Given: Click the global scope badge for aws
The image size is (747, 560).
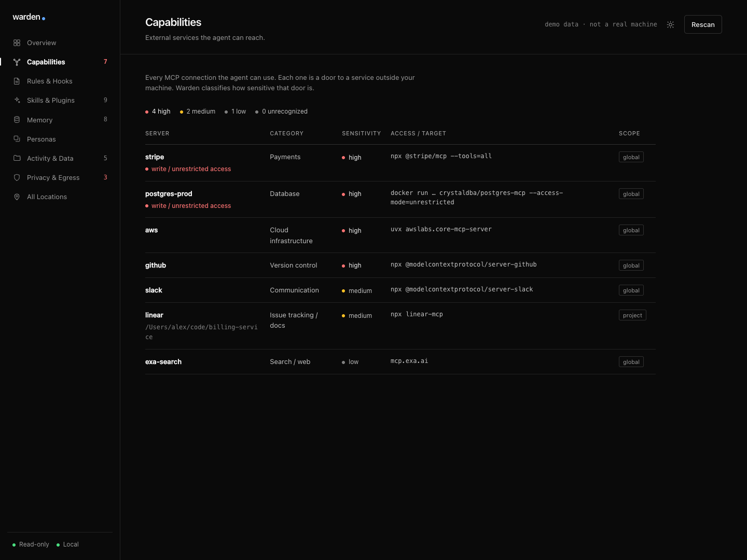Looking at the screenshot, I should coord(631,230).
